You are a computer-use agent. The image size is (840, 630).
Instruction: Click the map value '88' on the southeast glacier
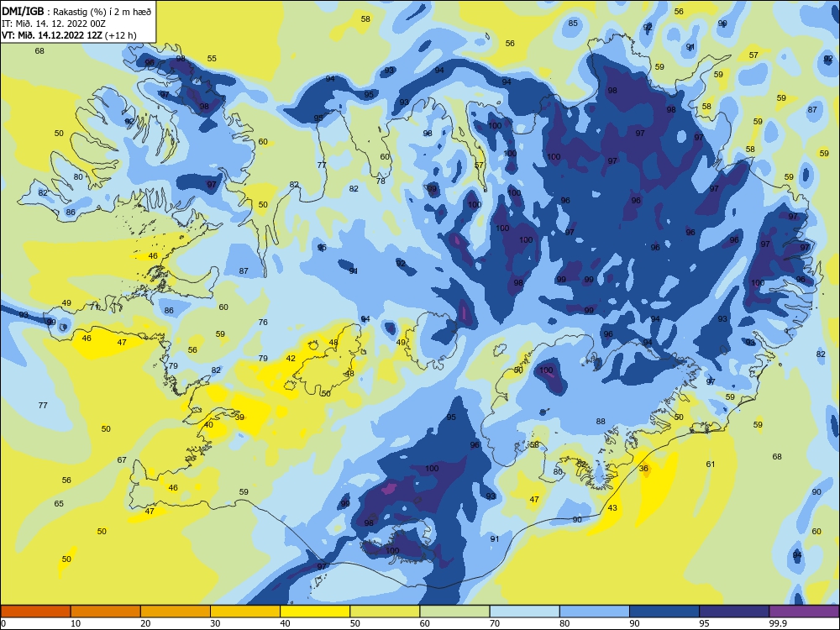click(601, 422)
